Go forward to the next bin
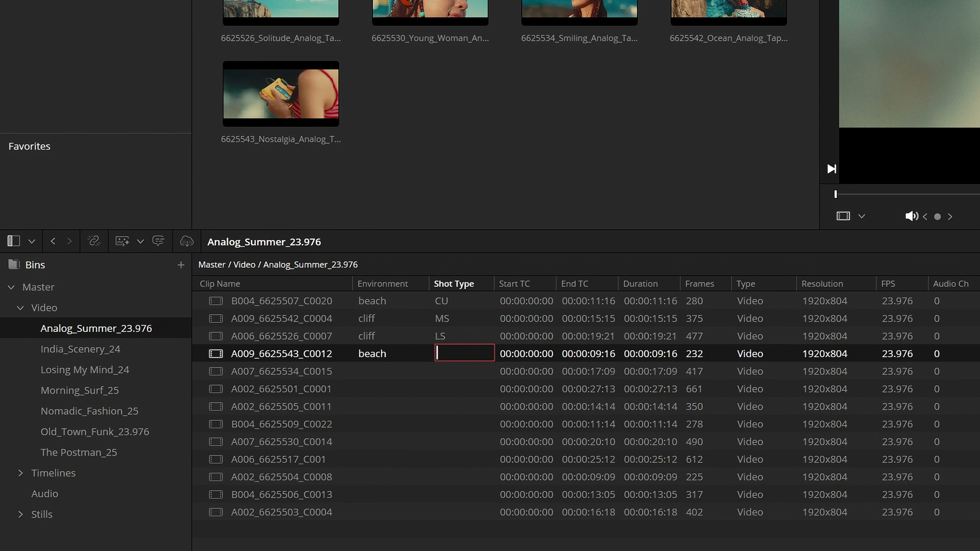980x551 pixels. click(69, 241)
